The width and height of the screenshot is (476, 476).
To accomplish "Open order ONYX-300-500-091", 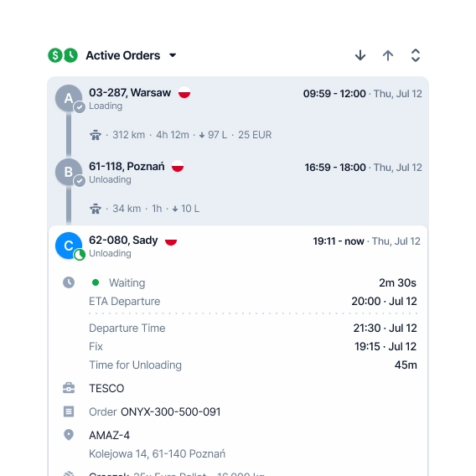I will (171, 412).
